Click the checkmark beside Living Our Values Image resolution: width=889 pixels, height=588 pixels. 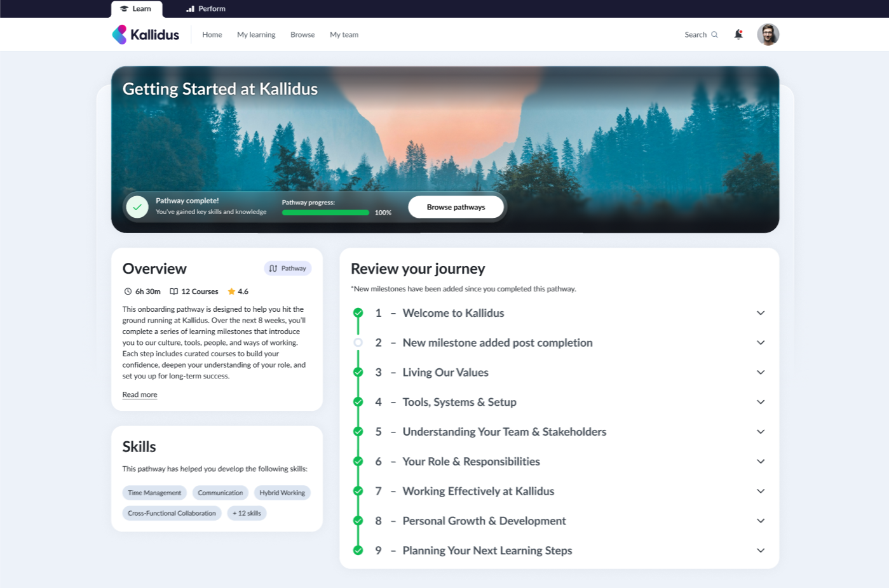tap(358, 372)
